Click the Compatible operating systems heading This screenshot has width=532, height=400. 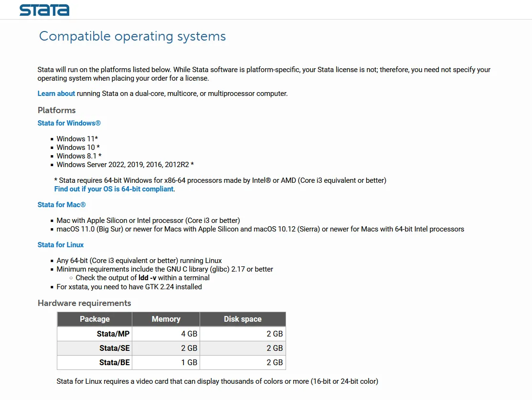tap(132, 36)
